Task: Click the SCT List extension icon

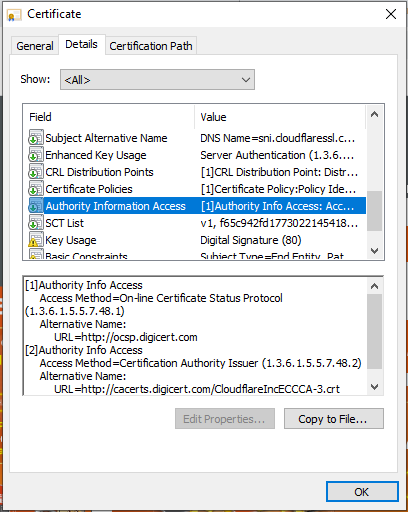Action: tap(36, 223)
